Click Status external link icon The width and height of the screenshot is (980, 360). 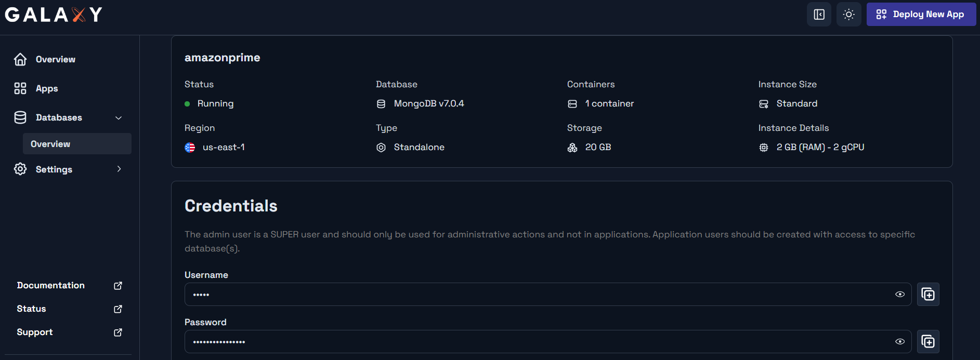point(118,309)
